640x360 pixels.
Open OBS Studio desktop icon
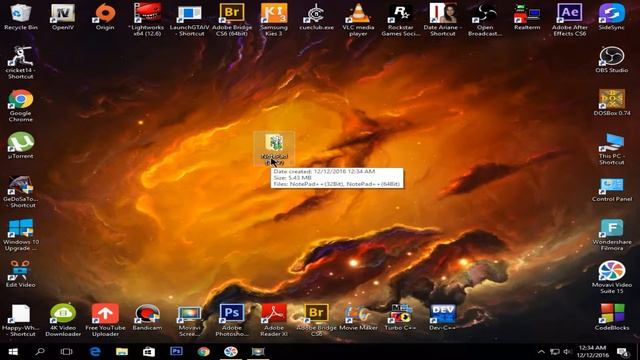(x=611, y=60)
